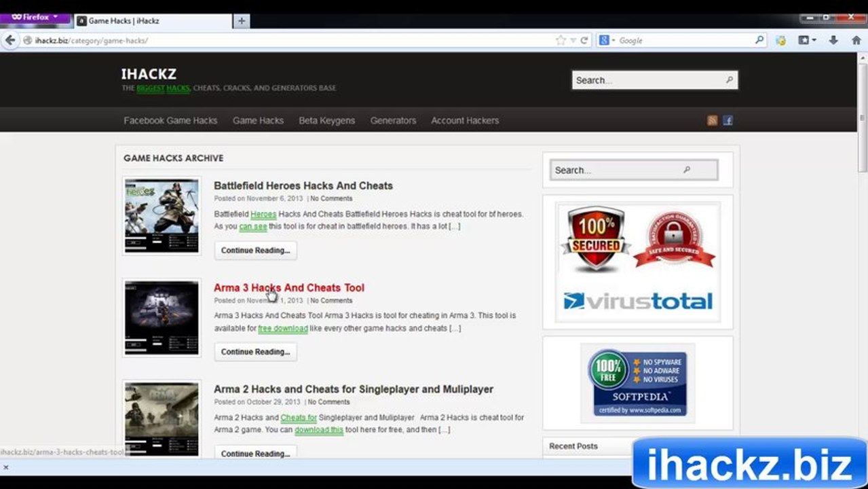The image size is (868, 489).
Task: Click Continue Reading under Battlefield Heroes
Action: (255, 250)
